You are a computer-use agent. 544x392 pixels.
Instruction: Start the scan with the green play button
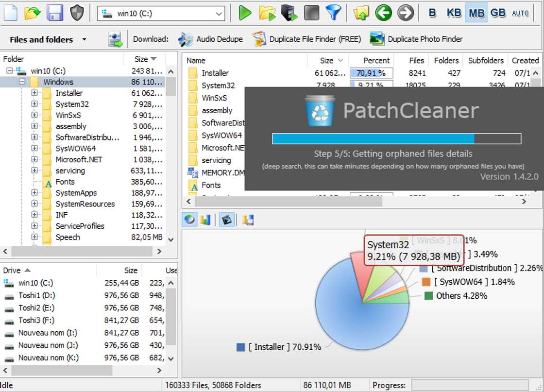click(245, 13)
